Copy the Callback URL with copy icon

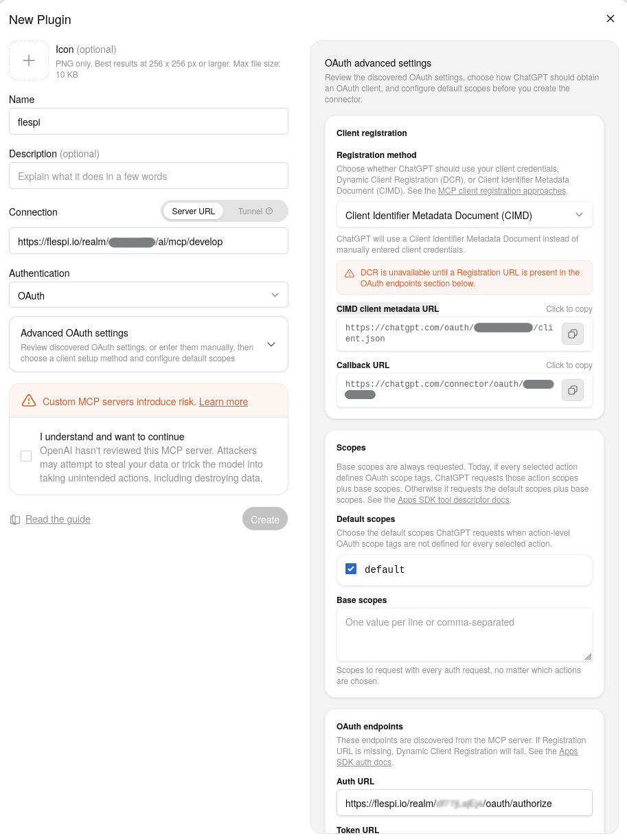tap(572, 390)
